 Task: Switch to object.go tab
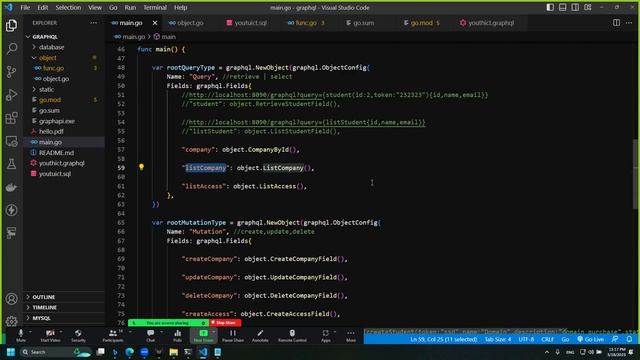pos(186,23)
